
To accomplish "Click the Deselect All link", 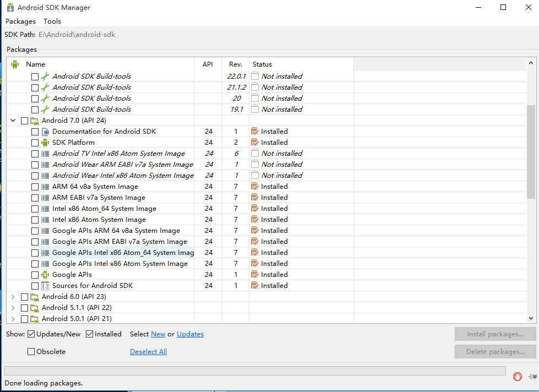I will pos(148,351).
